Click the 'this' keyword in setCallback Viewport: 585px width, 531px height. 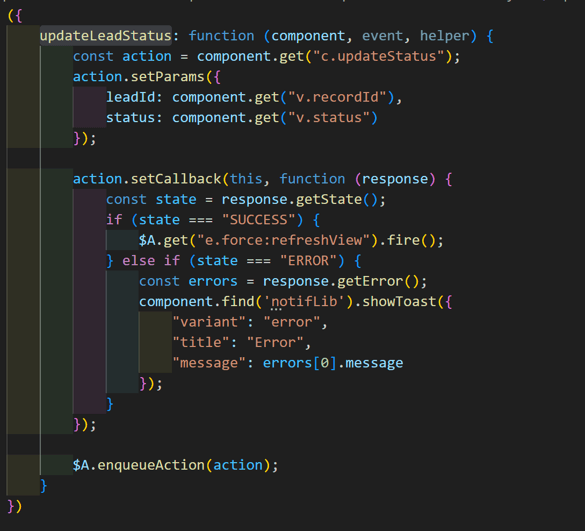point(246,179)
